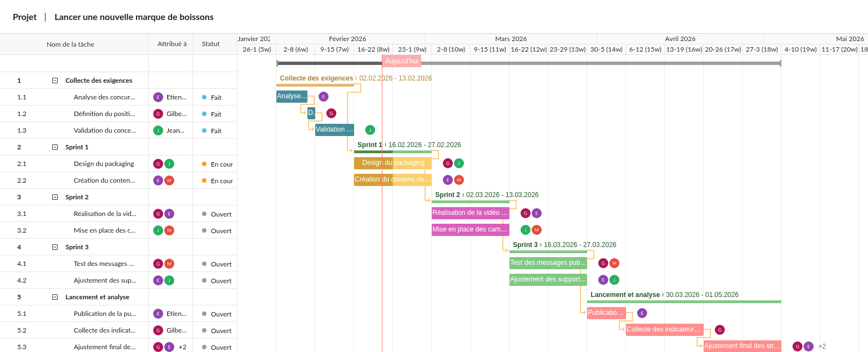
Task: Click the Statut column header
Action: 211,44
